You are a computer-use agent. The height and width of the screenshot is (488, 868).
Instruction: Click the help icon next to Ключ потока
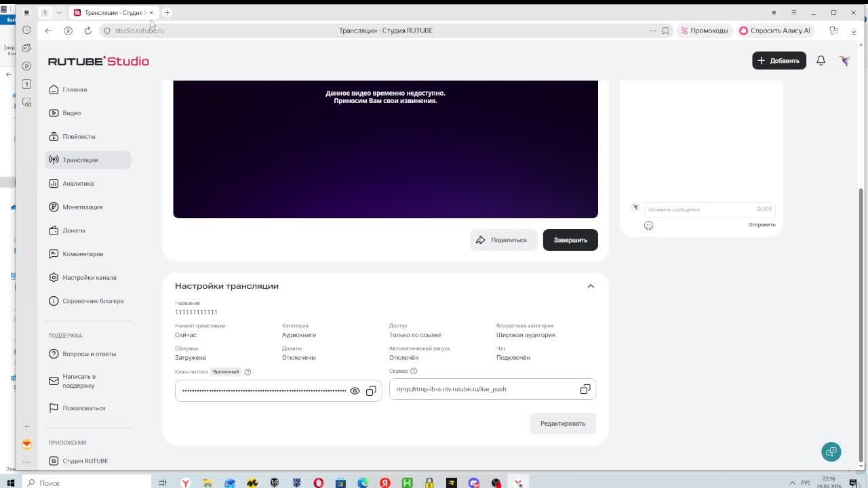(x=248, y=371)
